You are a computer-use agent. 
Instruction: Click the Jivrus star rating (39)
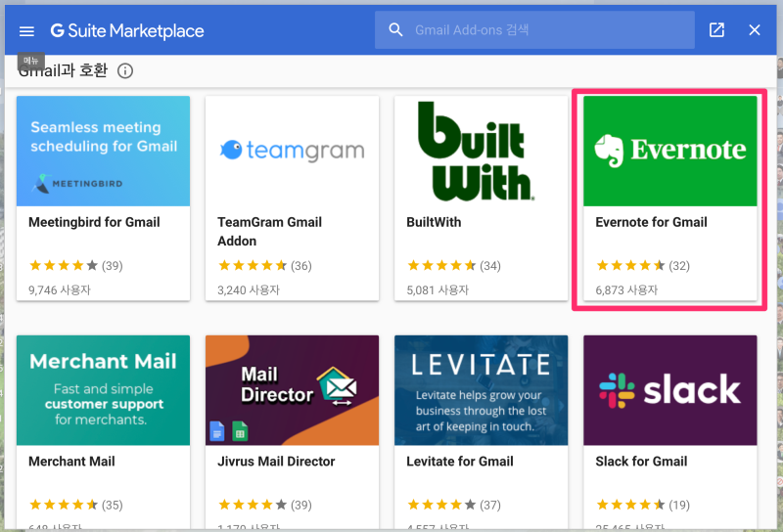point(265,505)
